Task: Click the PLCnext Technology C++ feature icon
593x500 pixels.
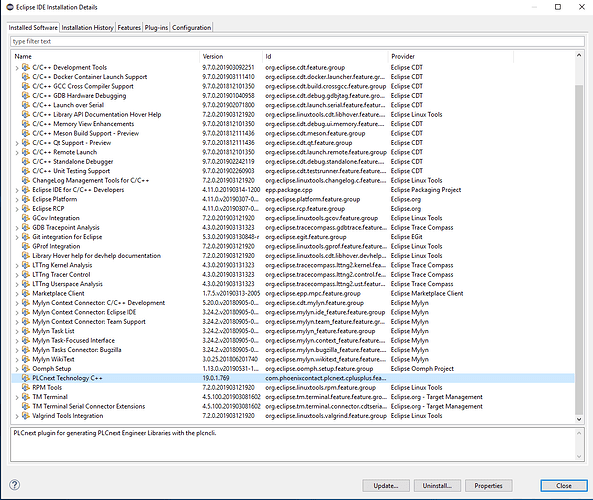Action: (26, 378)
